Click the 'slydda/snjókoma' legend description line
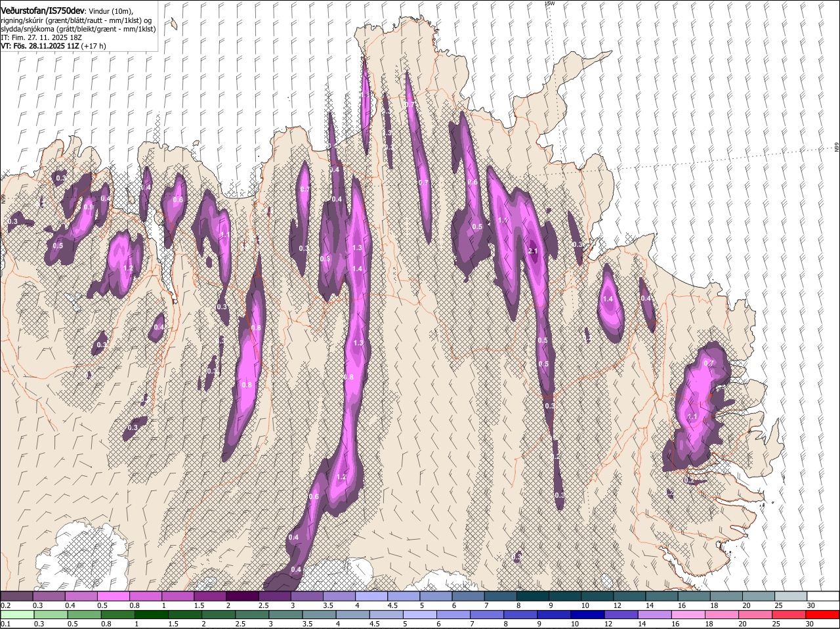Screen dimensions: 840x629 click(78, 29)
